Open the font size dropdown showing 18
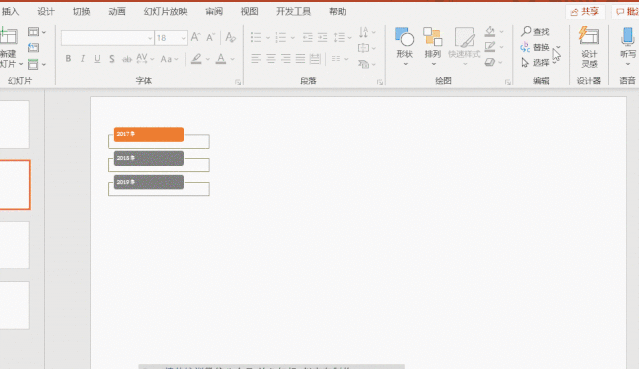 pos(183,38)
